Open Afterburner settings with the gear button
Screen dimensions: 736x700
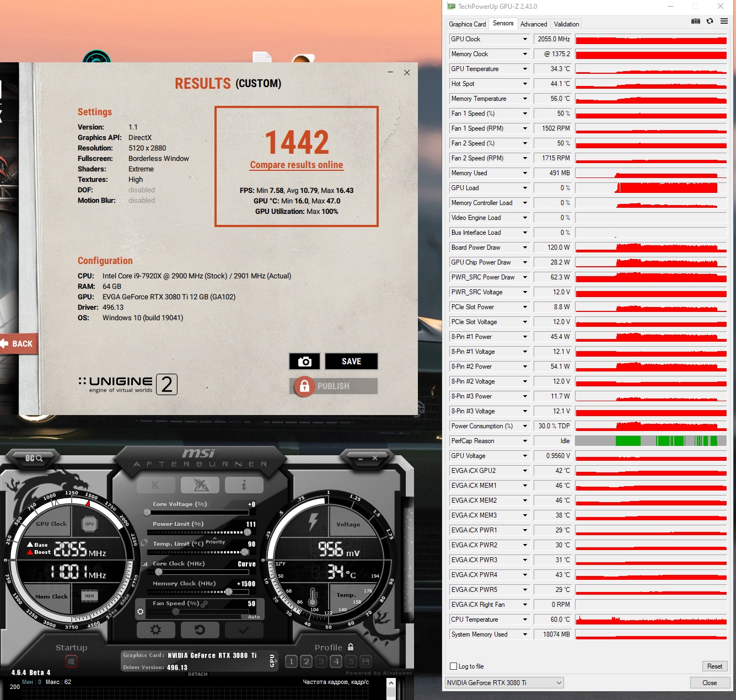[x=156, y=629]
